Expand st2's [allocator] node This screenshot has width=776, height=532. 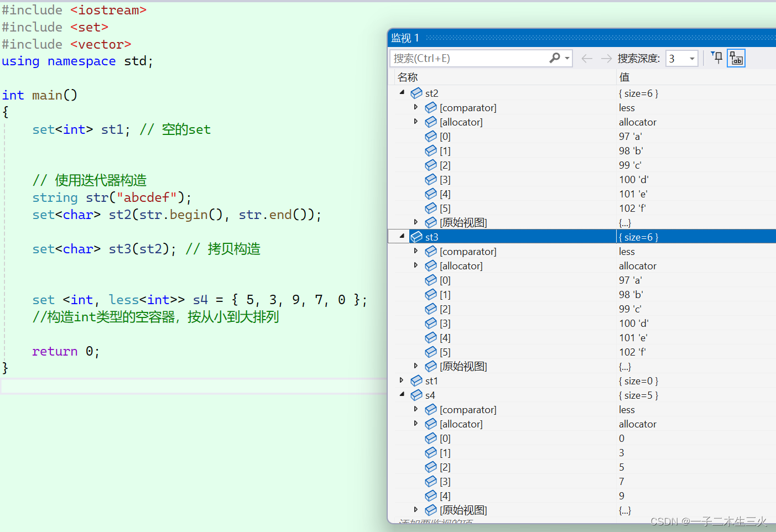point(416,122)
